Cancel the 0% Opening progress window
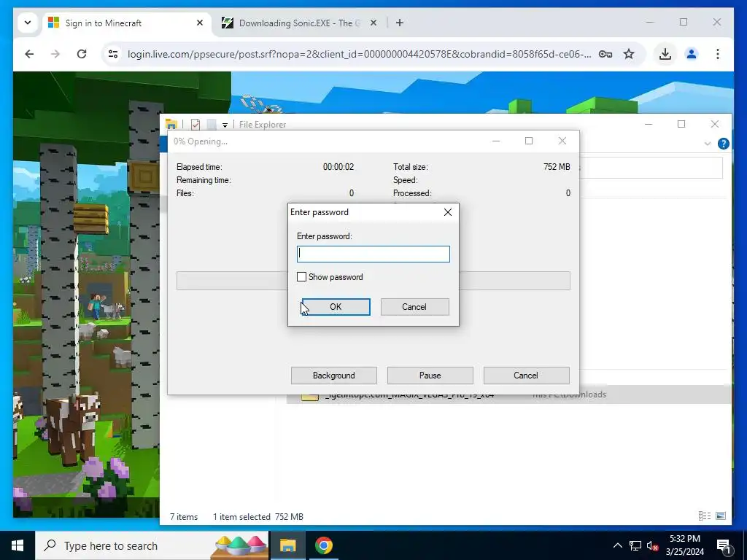Screen dimensions: 747x560 point(527,376)
